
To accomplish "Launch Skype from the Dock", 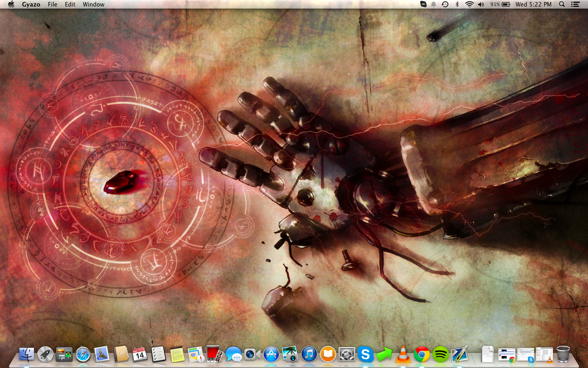I will 365,354.
